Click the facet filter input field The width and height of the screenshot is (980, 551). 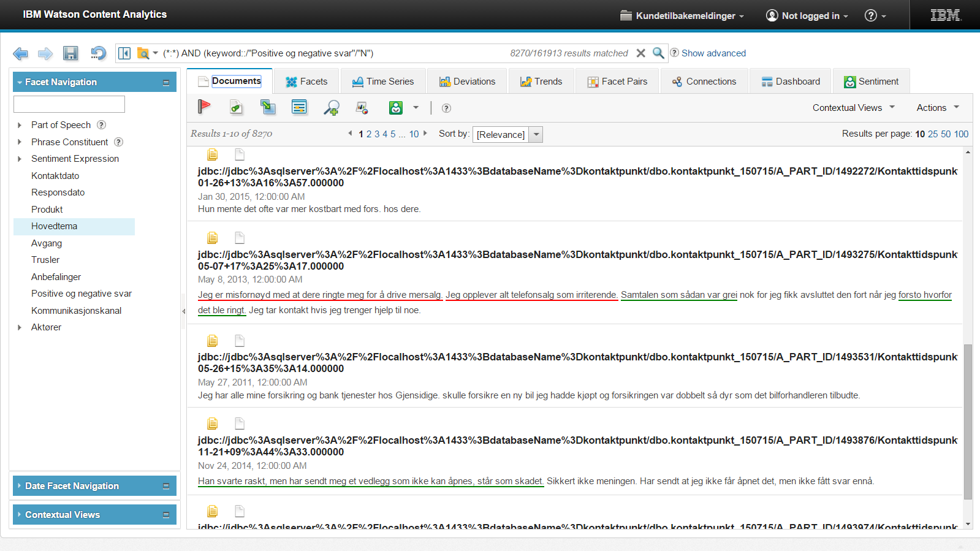pyautogui.click(x=69, y=104)
